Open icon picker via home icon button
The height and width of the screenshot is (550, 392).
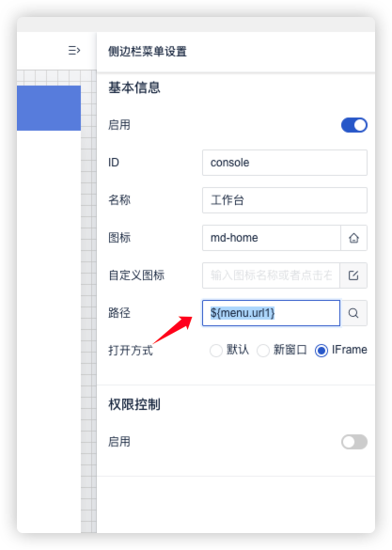coord(353,238)
